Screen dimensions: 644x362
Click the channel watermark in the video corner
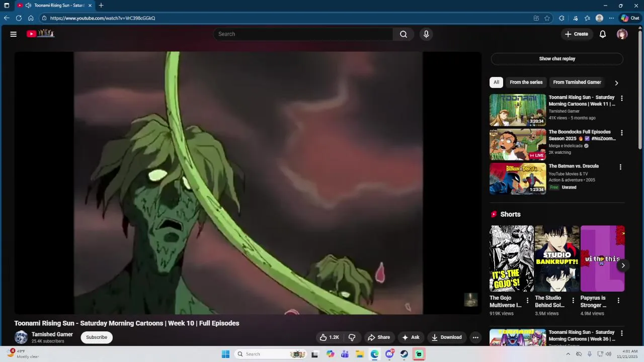pos(470,300)
